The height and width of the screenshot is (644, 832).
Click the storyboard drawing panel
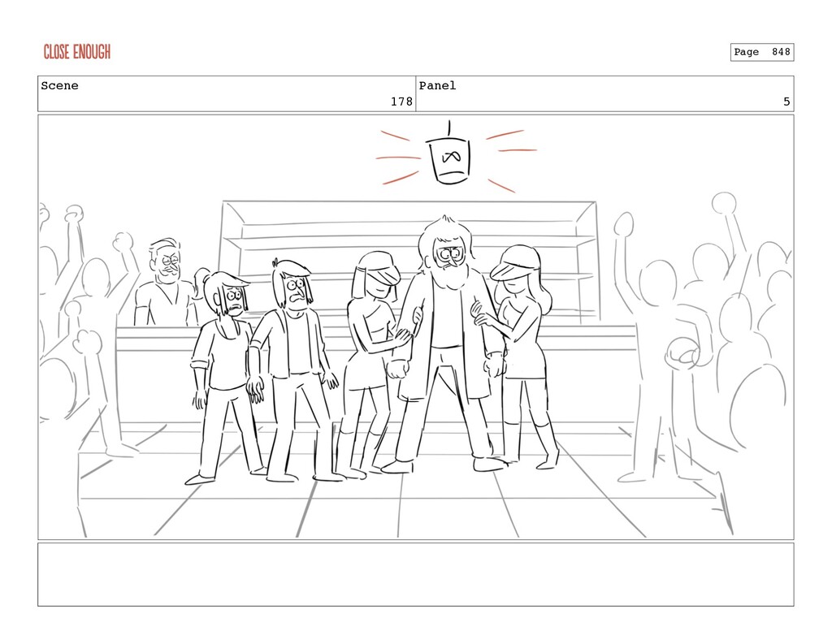pos(416,326)
